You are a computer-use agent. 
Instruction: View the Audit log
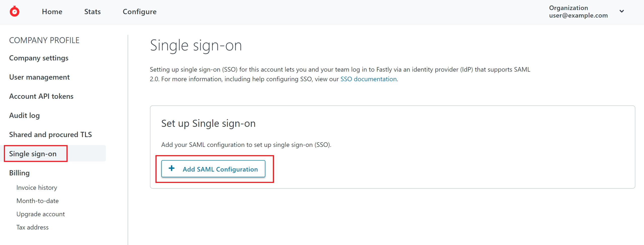pos(24,115)
